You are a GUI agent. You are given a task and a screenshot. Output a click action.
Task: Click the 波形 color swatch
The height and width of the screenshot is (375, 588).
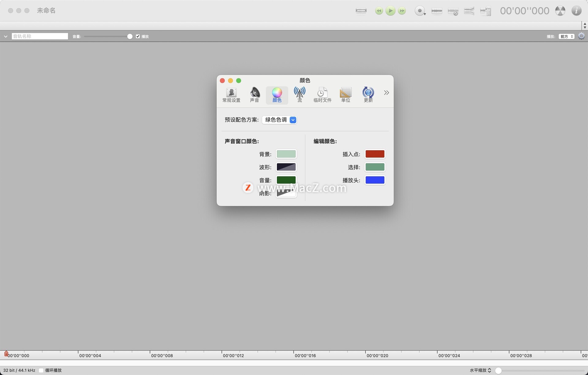tap(286, 167)
